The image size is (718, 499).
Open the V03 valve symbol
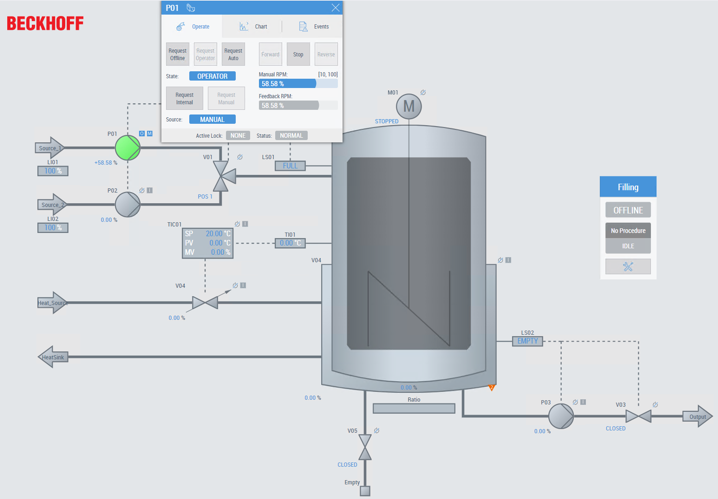(632, 416)
